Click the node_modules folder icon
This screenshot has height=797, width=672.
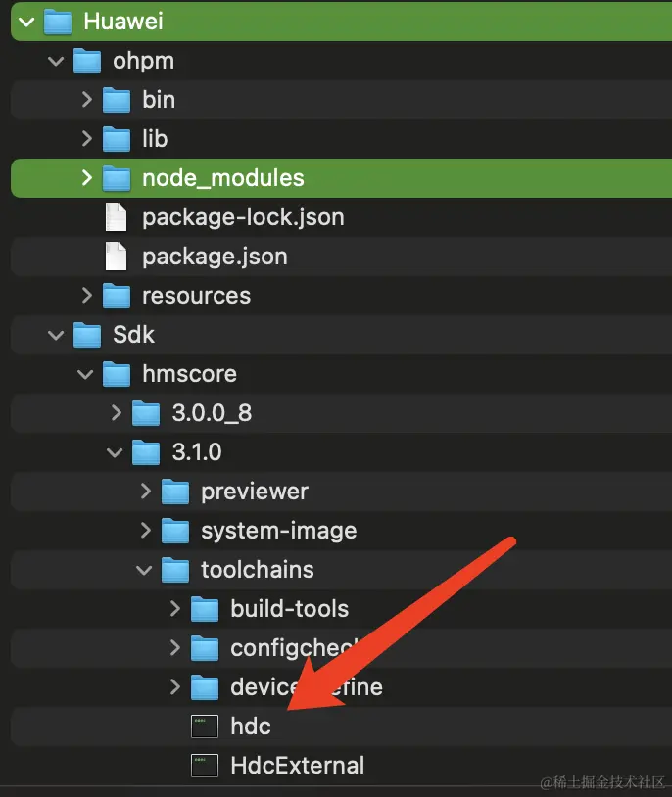click(117, 178)
